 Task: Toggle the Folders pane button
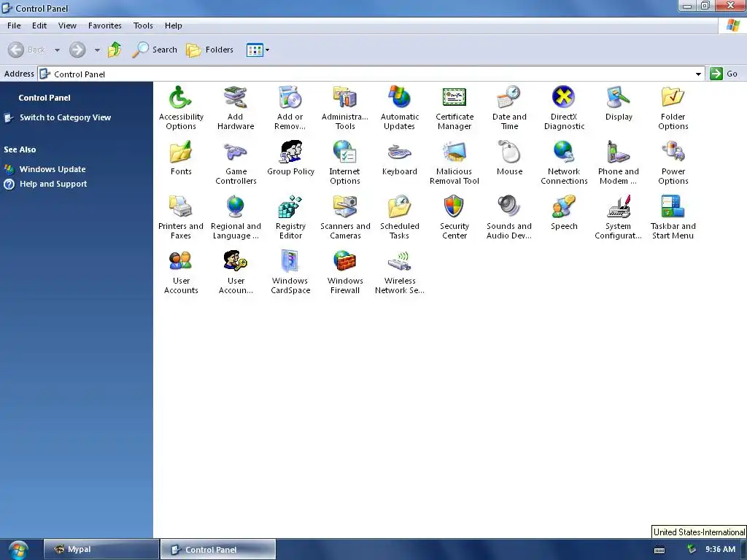click(209, 50)
